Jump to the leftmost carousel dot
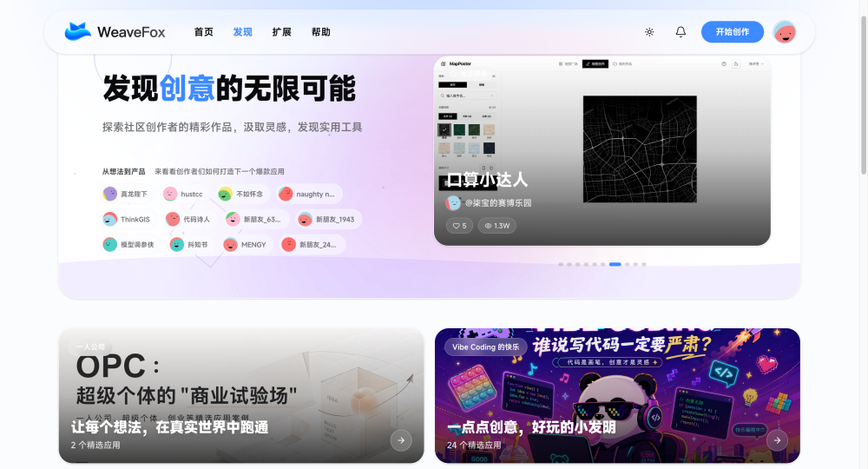This screenshot has width=868, height=469. (x=561, y=264)
